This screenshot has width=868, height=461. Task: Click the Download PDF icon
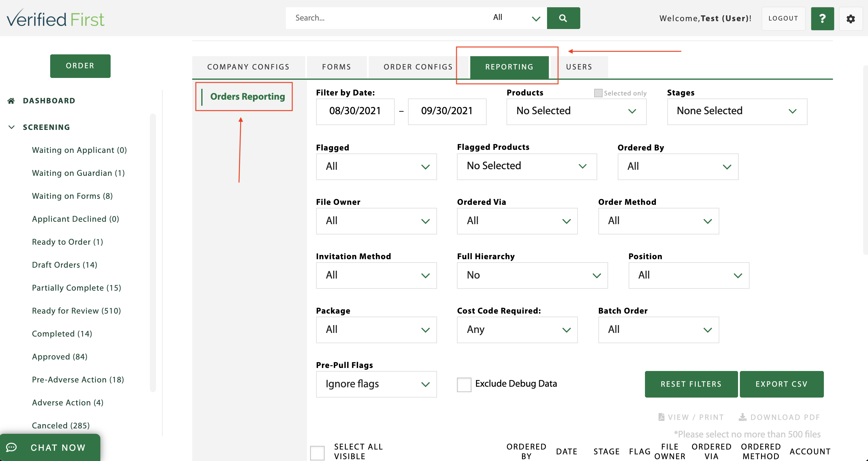[742, 417]
